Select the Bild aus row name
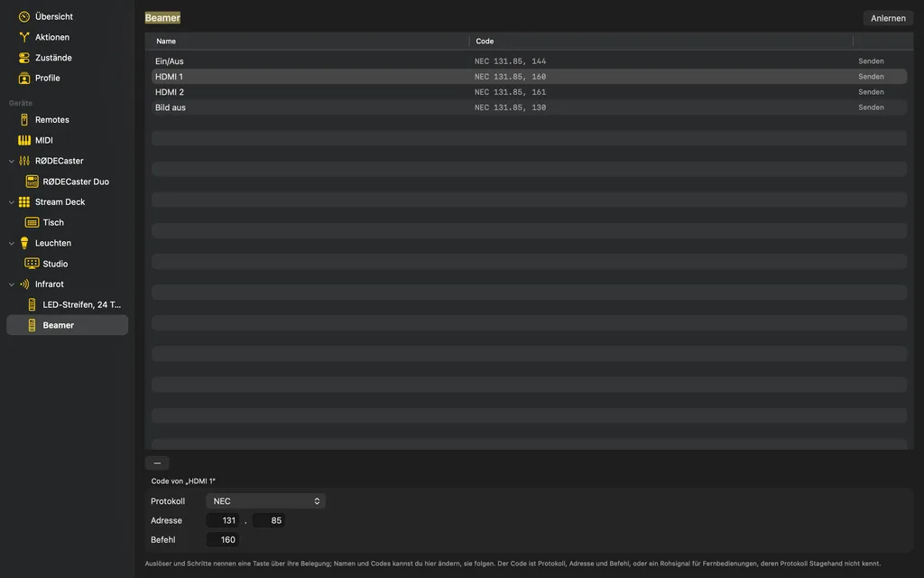Viewport: 924px width, 578px height. 171,107
